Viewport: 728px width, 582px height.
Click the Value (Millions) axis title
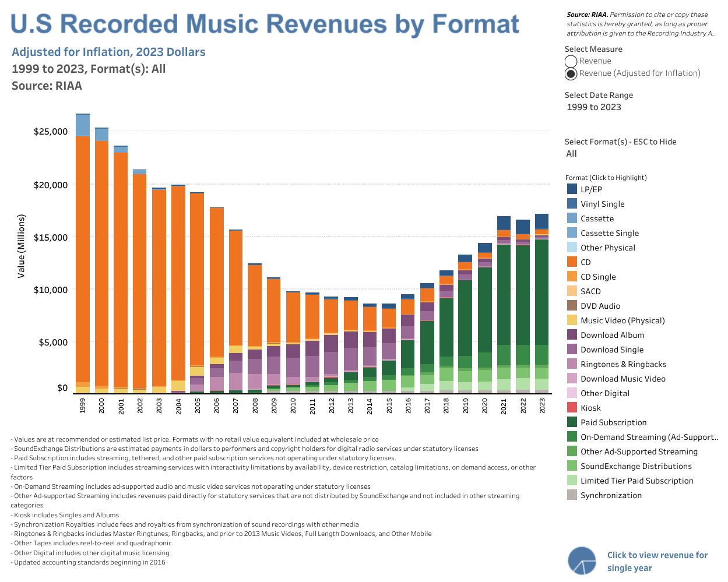(22, 246)
